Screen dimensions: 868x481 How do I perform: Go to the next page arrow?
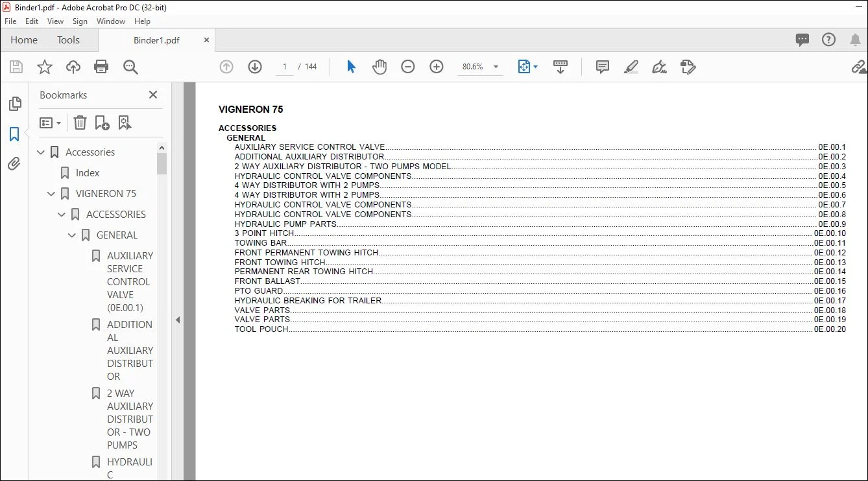[x=255, y=67]
